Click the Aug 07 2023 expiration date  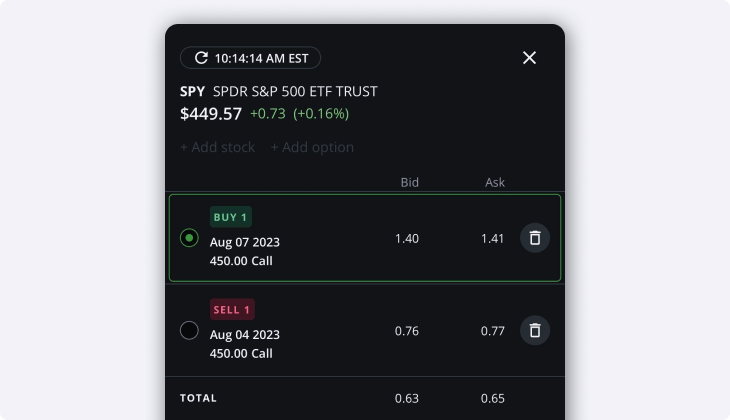tap(245, 242)
